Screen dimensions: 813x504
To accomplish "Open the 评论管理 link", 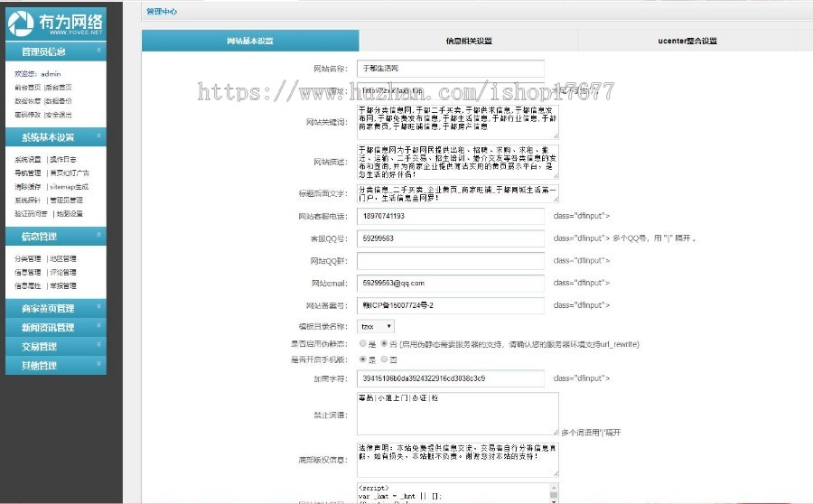I will pos(63,272).
